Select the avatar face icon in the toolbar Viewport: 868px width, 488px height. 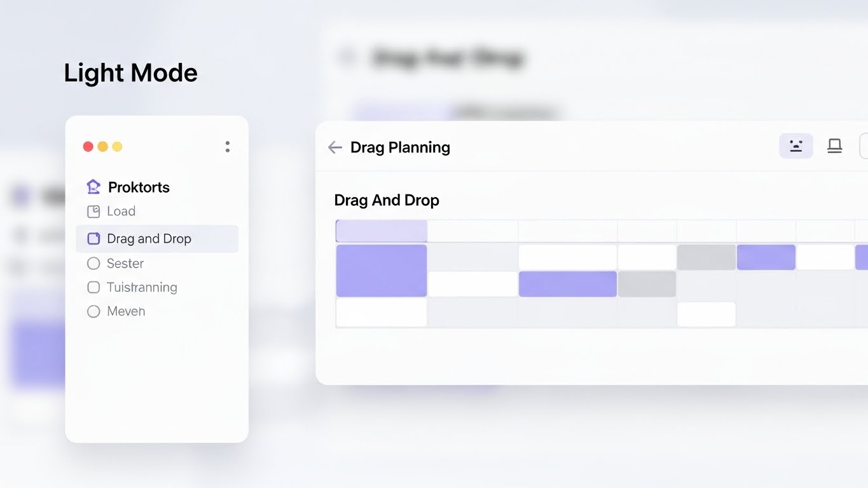pos(796,146)
